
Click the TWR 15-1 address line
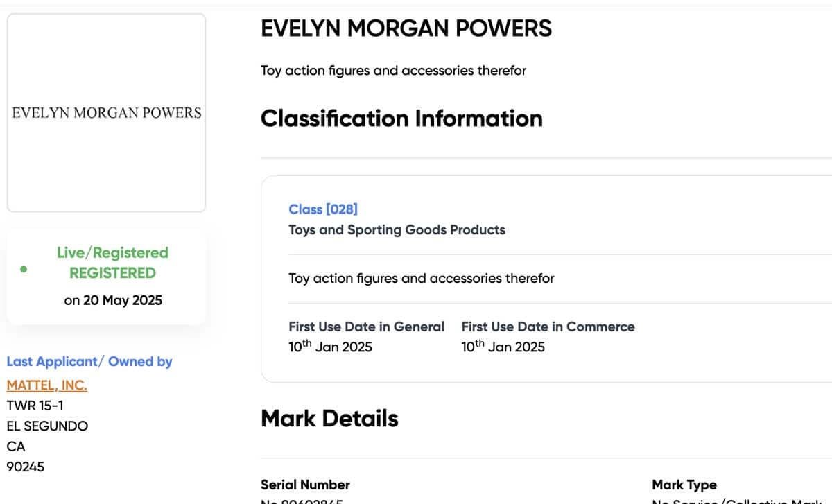click(x=35, y=405)
